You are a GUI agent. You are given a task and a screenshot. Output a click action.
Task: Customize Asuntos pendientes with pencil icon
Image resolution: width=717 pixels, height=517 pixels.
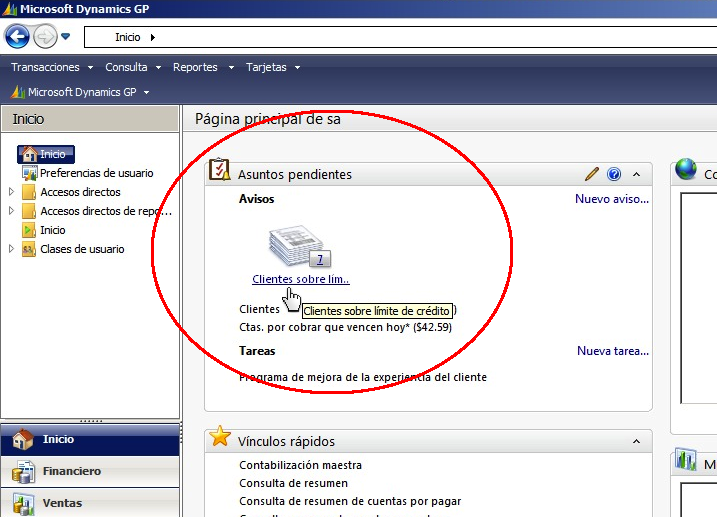click(592, 174)
